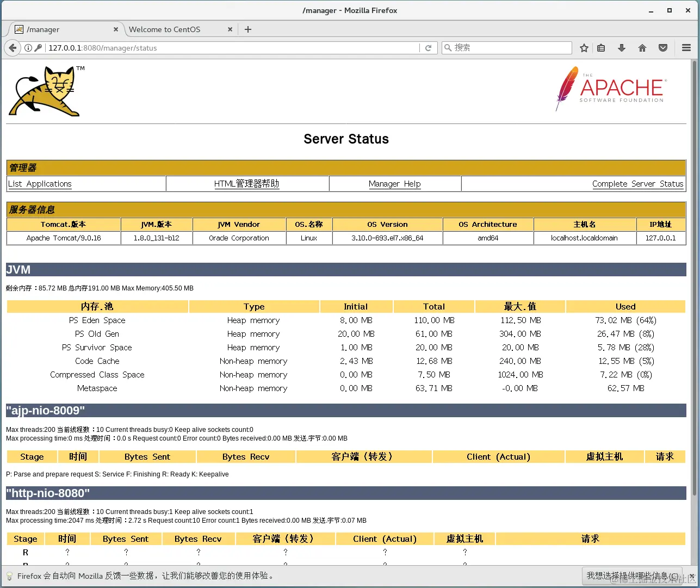Click the localhost.localdomain hostname cell
This screenshot has height=588, width=700.
point(585,238)
